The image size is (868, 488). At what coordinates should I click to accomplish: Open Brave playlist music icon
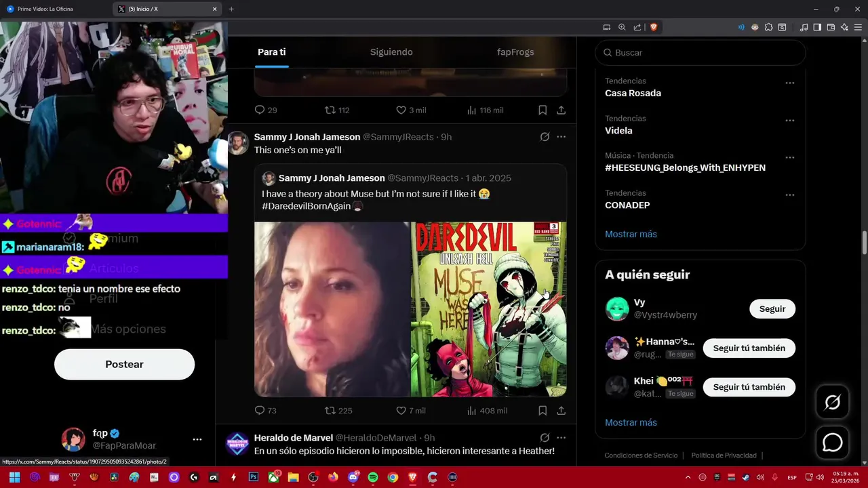coord(804,27)
